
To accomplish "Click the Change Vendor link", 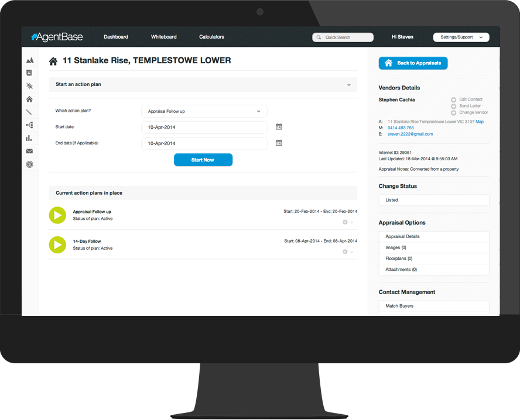I will (474, 113).
